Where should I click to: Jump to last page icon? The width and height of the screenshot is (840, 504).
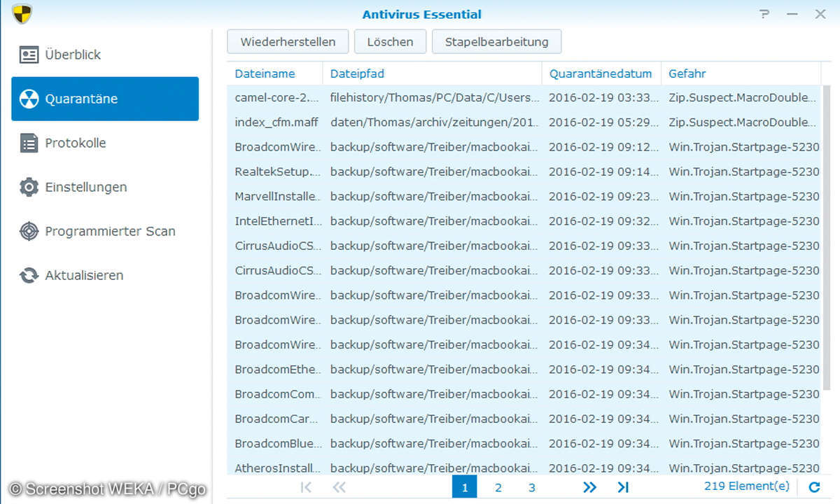coord(623,487)
